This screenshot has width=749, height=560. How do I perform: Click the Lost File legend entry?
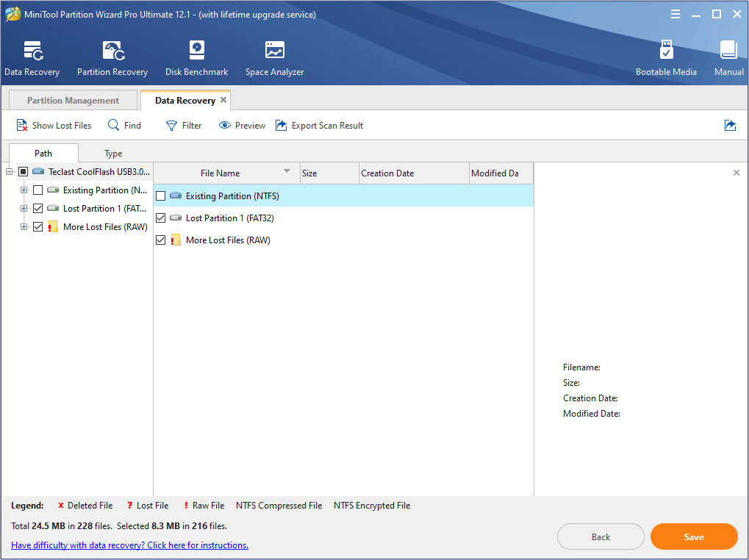click(x=148, y=506)
